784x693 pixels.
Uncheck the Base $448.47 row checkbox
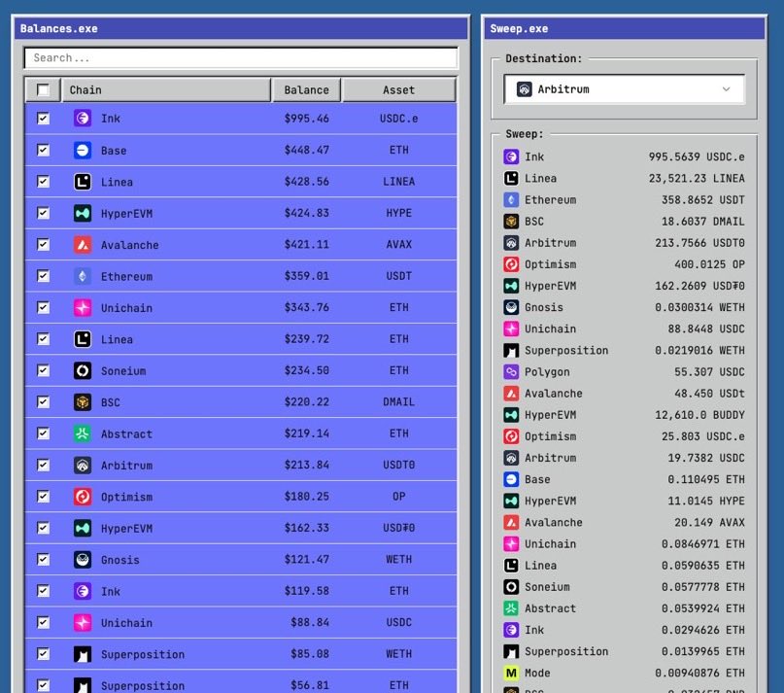[x=43, y=150]
